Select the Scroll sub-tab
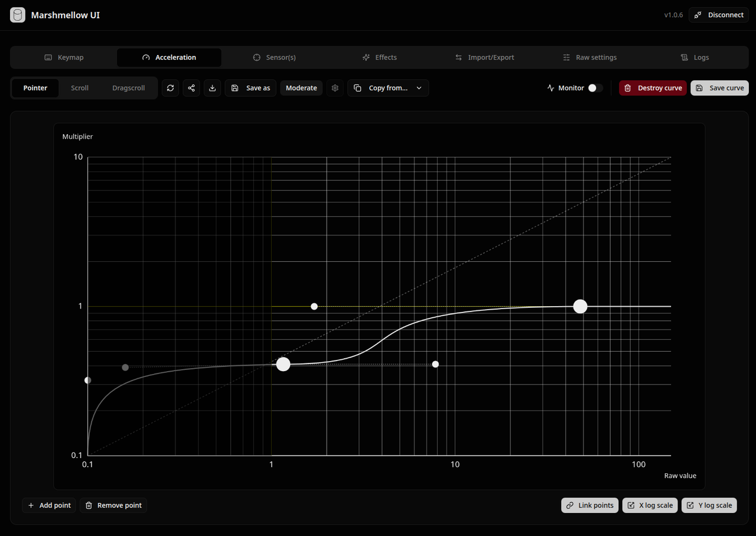This screenshot has height=536, width=756. tap(80, 88)
